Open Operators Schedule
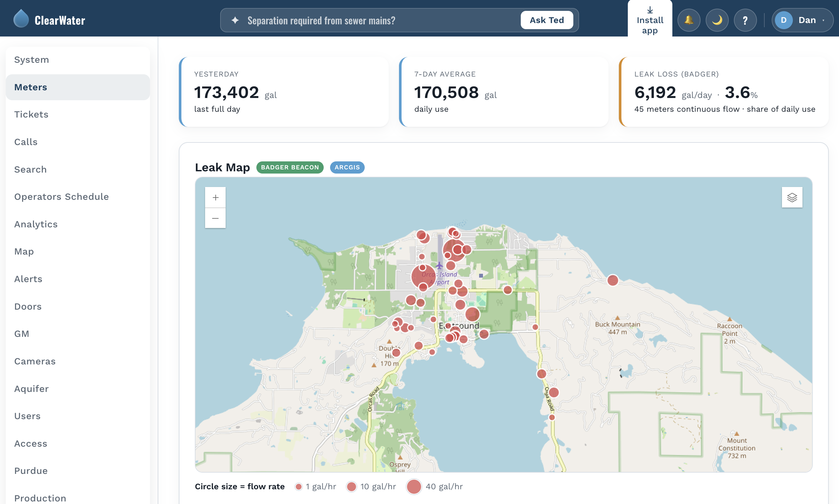Viewport: 839px width, 504px height. (x=78, y=197)
